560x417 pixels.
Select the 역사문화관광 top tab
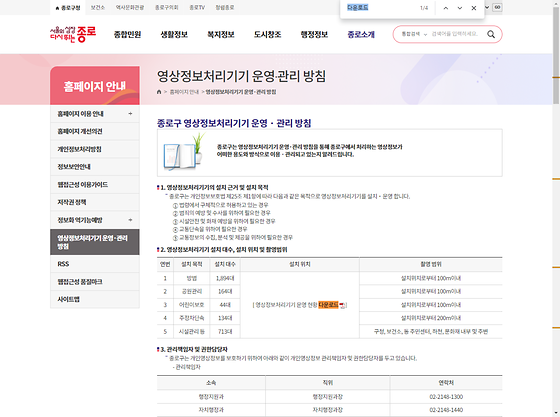pos(130,7)
